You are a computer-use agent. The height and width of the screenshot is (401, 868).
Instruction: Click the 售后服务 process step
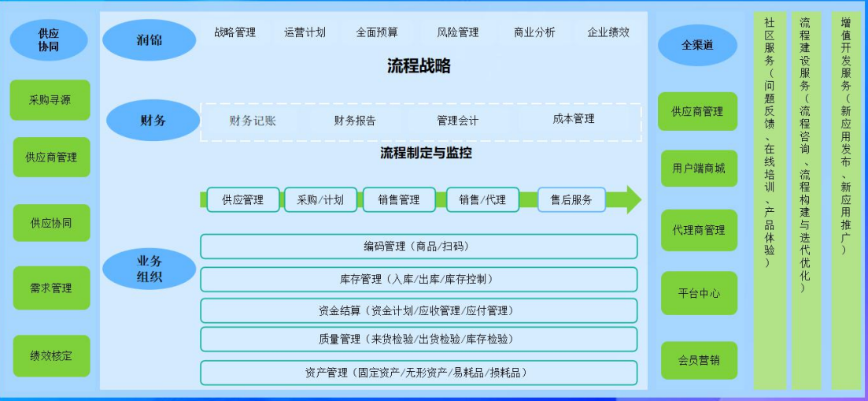[571, 199]
